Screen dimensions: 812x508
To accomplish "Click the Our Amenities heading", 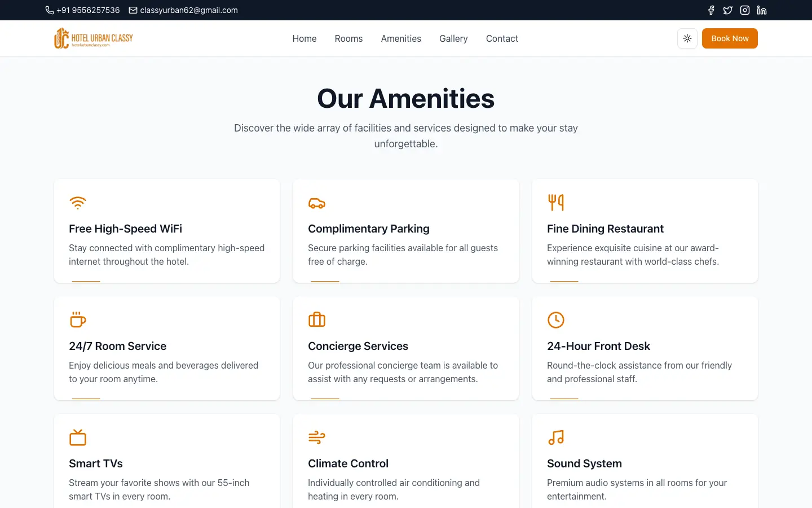I will (406, 99).
